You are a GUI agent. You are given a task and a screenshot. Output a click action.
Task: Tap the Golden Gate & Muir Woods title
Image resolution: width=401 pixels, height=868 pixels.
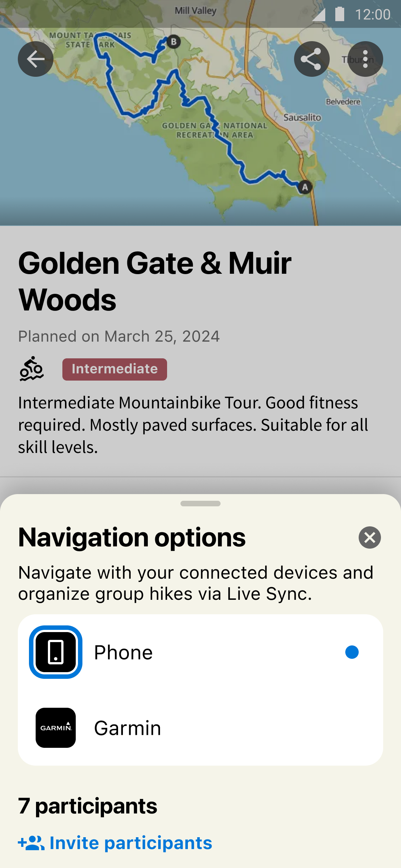pyautogui.click(x=155, y=281)
